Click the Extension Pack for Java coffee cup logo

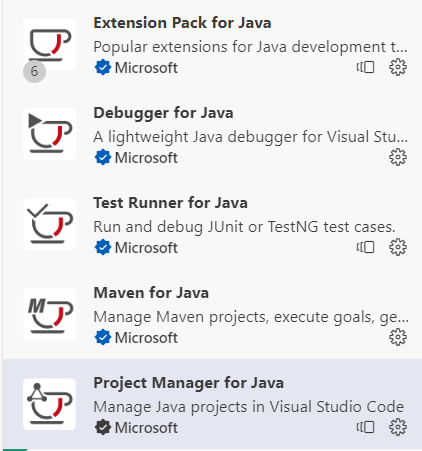[50, 44]
